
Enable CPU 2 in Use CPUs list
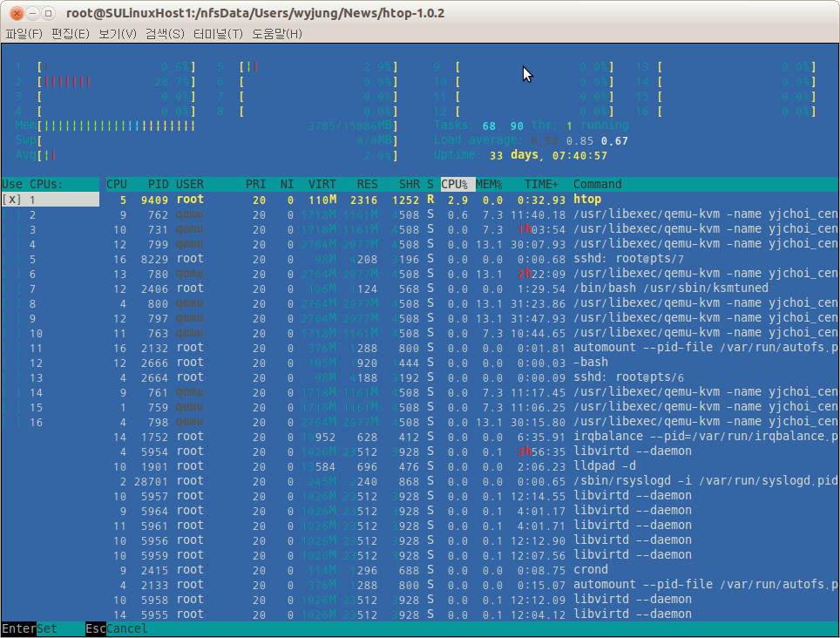(x=12, y=214)
